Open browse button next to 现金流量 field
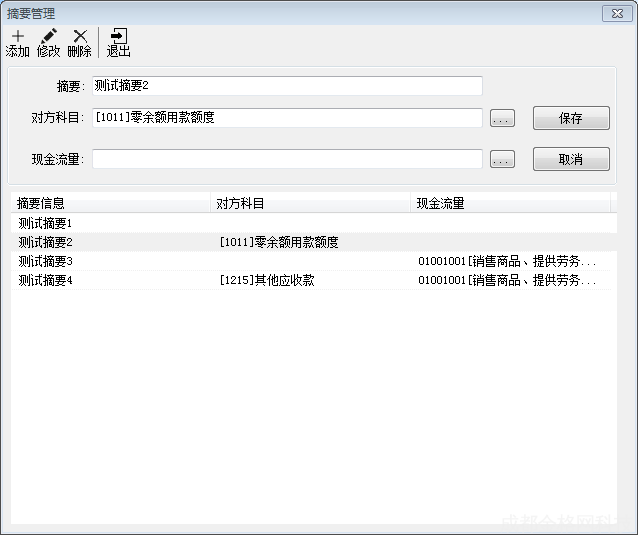Screen dimensions: 638x535 [503, 160]
